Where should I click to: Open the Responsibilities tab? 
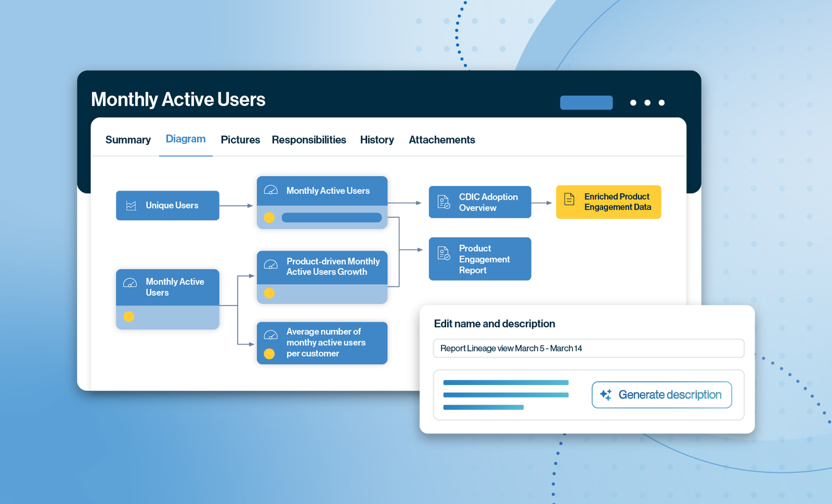pos(309,140)
